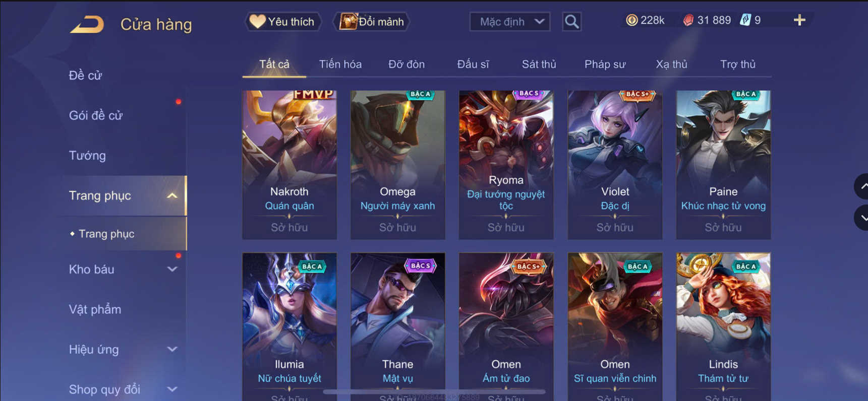Open the Yêu thích favorites button
This screenshot has width=868, height=401.
coord(283,22)
